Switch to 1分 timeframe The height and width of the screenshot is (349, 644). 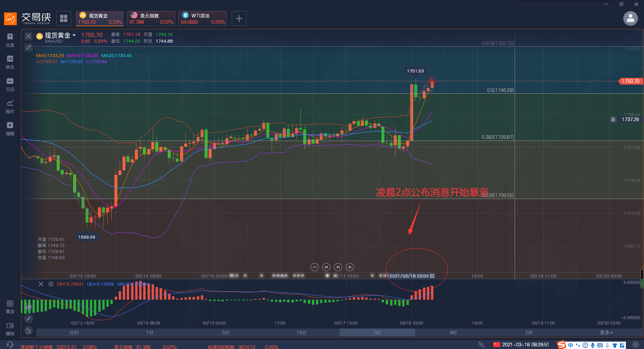150,333
